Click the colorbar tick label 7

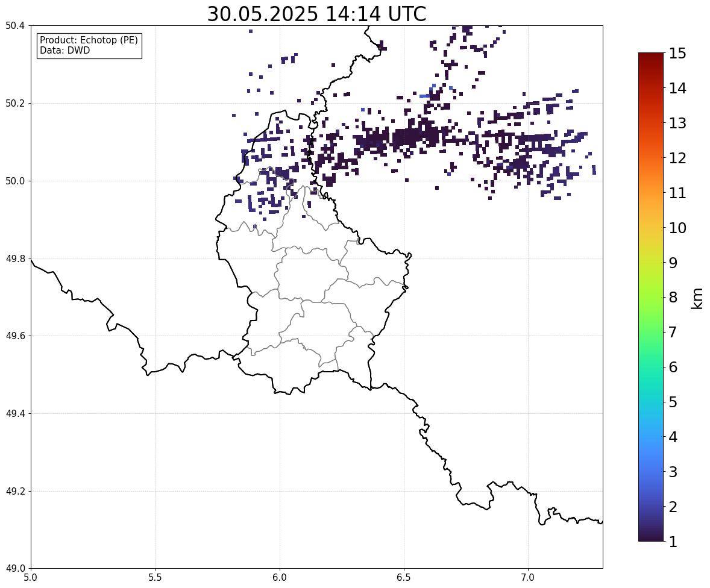pyautogui.click(x=673, y=332)
